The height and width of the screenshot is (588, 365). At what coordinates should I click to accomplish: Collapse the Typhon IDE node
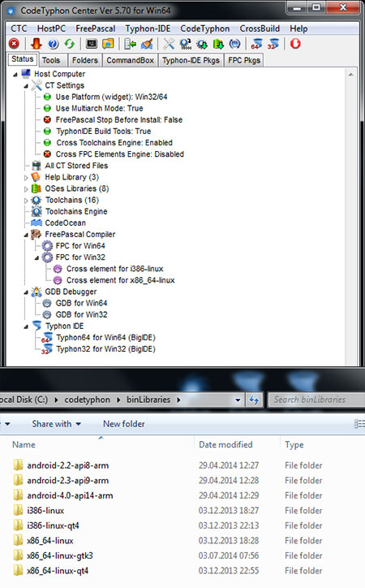tap(26, 326)
